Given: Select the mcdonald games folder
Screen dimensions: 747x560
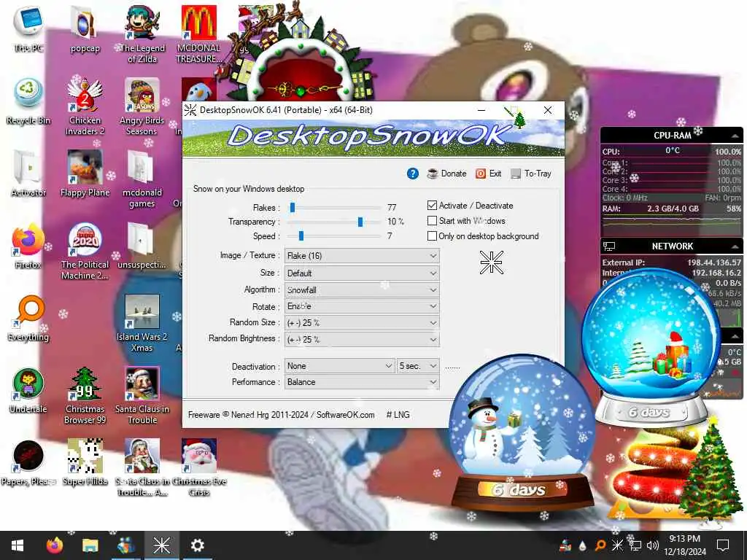Looking at the screenshot, I should (142, 179).
